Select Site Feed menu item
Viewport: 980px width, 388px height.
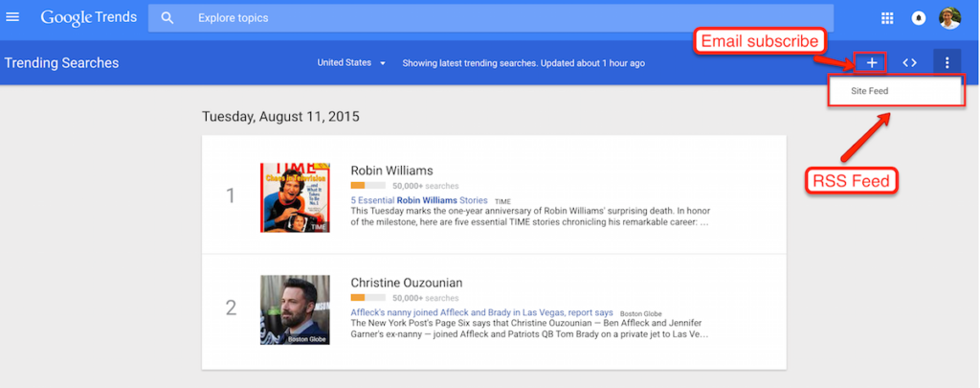[895, 91]
